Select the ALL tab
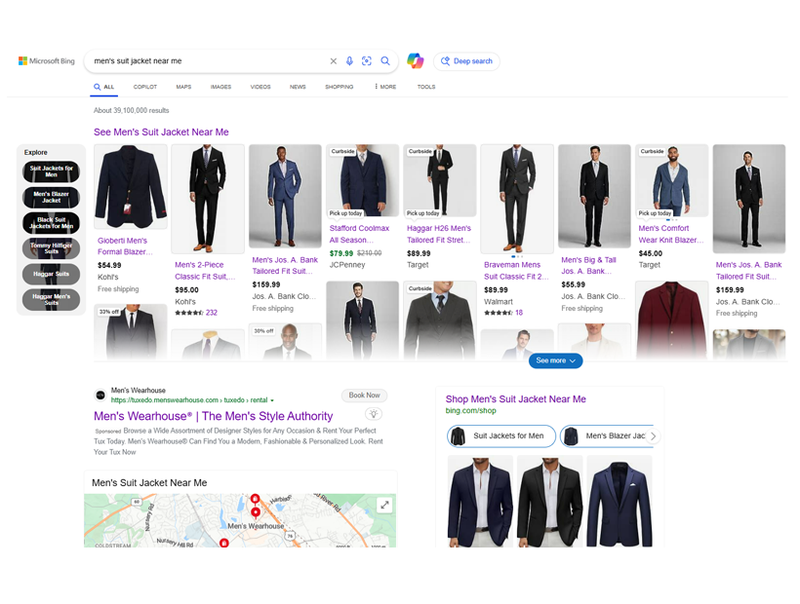 click(x=104, y=87)
